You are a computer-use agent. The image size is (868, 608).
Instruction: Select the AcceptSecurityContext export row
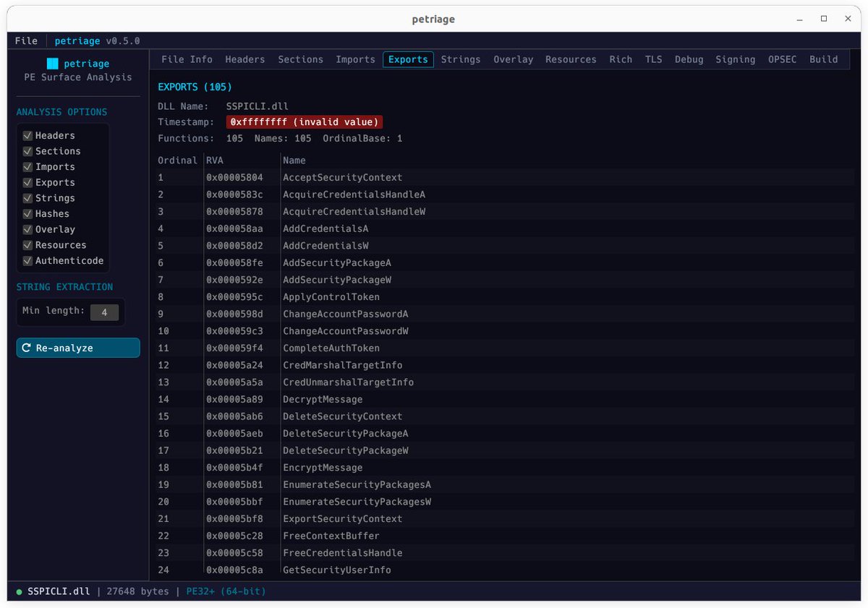(504, 178)
